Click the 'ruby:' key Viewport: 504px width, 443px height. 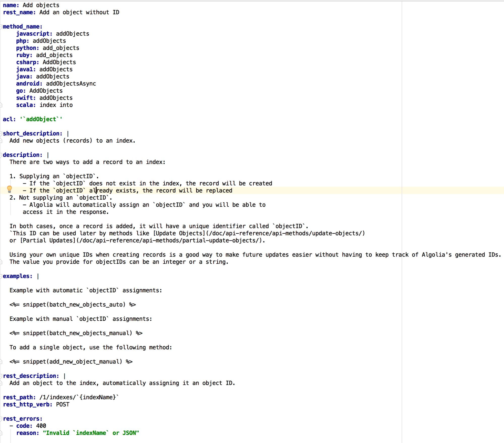24,55
